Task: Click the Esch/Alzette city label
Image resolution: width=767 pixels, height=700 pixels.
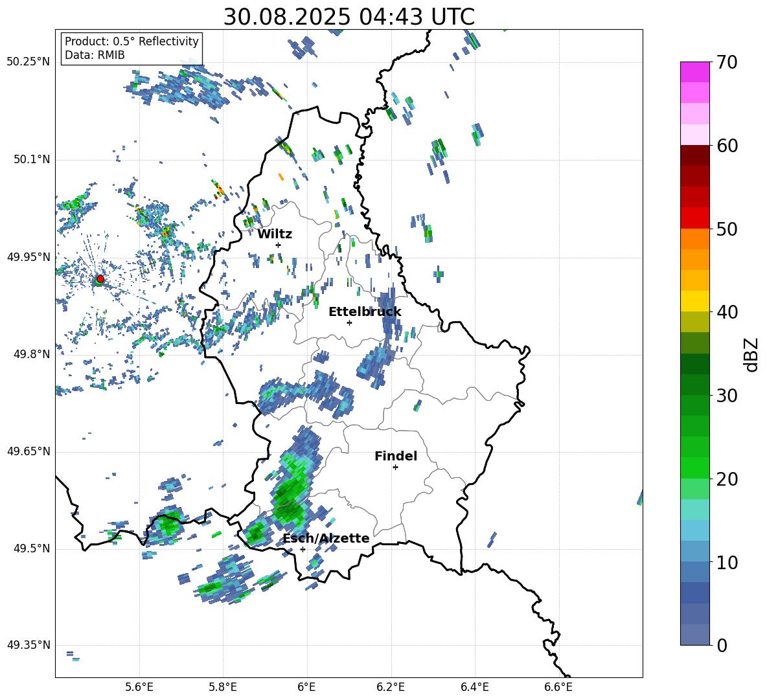Action: [326, 538]
